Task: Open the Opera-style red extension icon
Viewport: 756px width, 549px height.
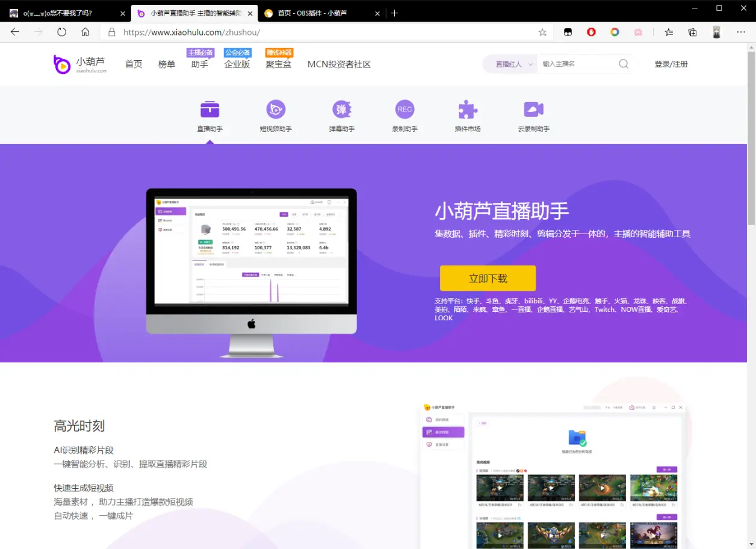Action: 591,33
